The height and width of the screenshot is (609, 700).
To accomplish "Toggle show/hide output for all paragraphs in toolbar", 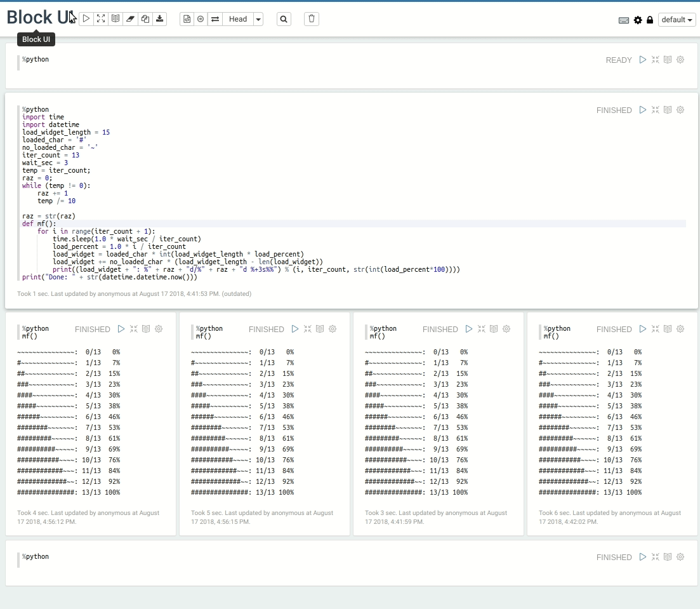I will tap(116, 19).
